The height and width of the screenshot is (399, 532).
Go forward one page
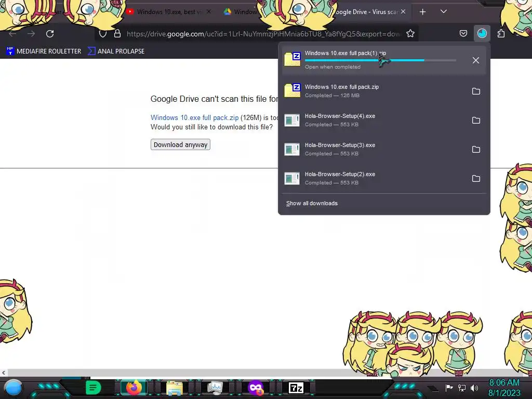pos(31,34)
